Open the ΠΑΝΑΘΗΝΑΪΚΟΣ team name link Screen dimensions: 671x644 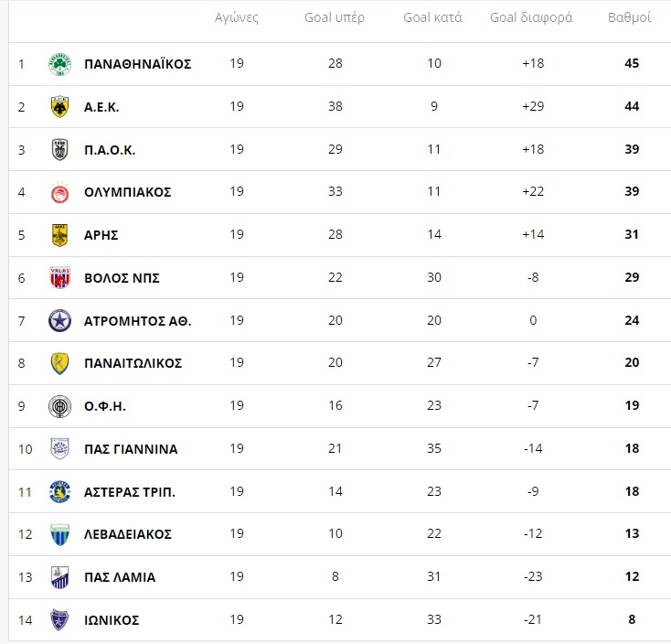pos(138,64)
